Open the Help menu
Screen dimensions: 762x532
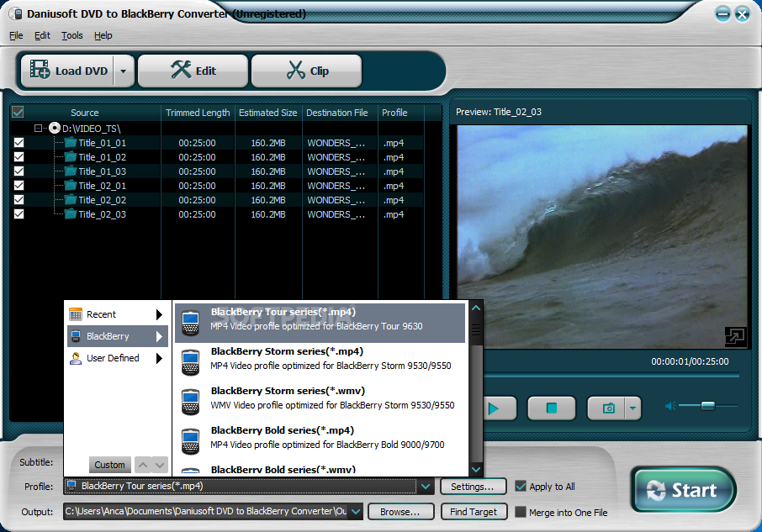click(x=103, y=35)
